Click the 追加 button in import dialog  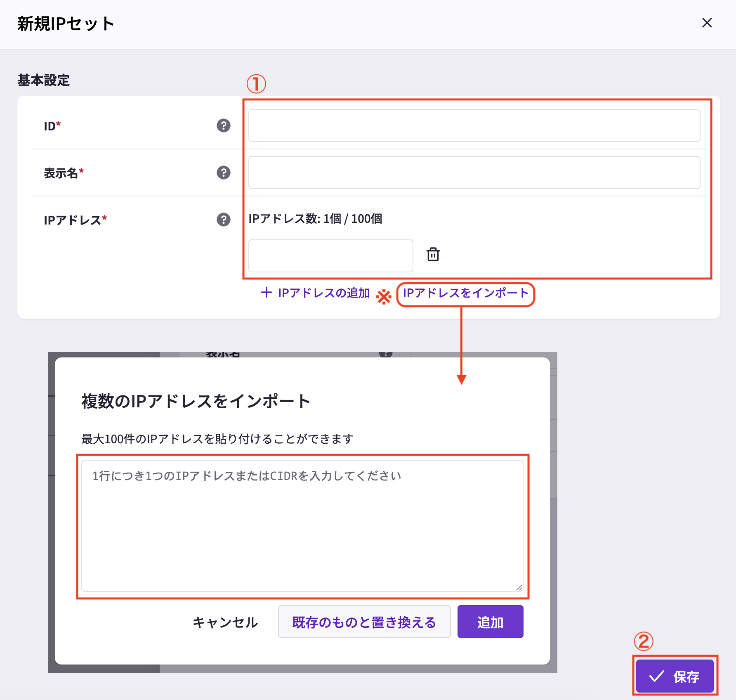pyautogui.click(x=491, y=622)
